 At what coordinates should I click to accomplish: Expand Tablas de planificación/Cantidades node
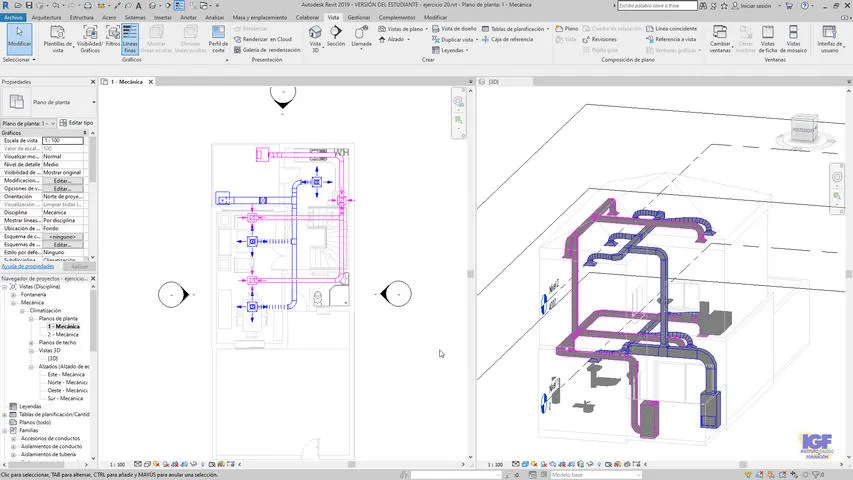point(5,415)
